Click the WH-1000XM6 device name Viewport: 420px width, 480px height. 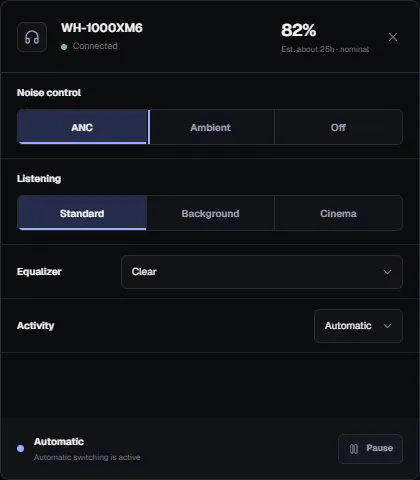coord(102,28)
